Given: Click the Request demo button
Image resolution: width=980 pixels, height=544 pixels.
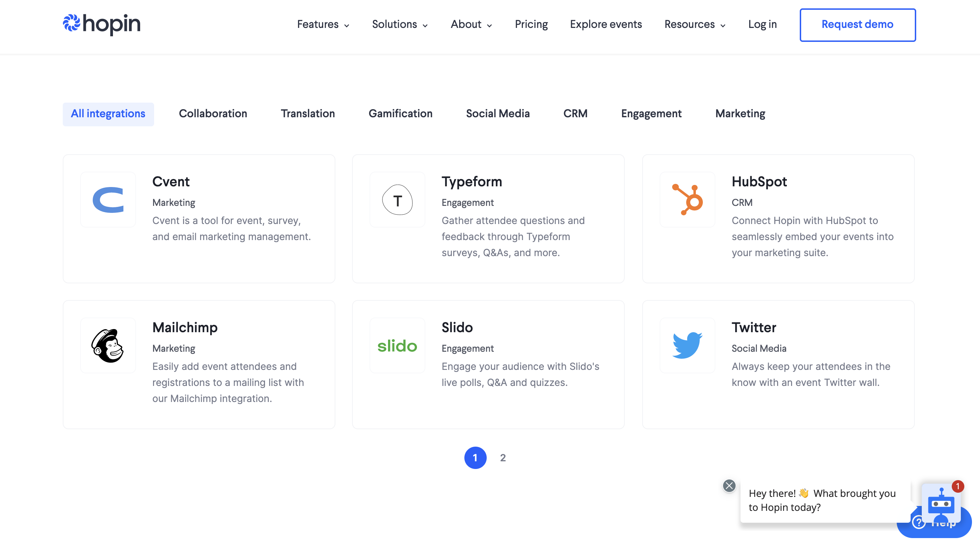Looking at the screenshot, I should point(858,25).
